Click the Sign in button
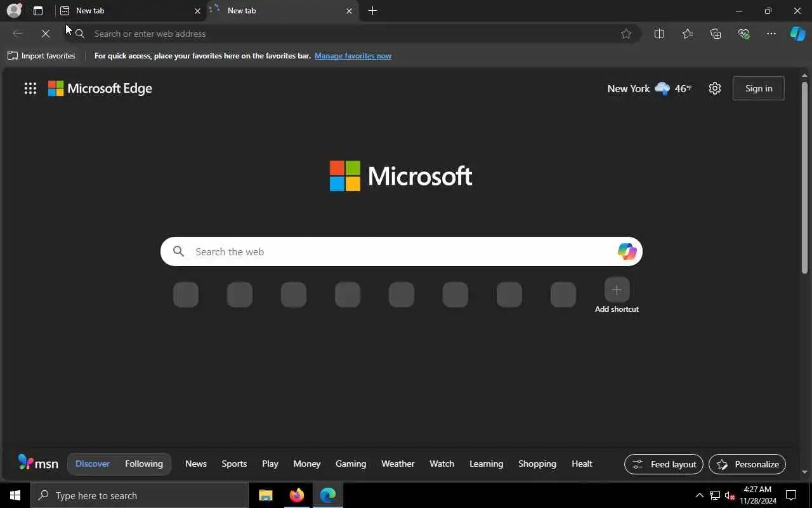This screenshot has height=508, width=812. 759,88
